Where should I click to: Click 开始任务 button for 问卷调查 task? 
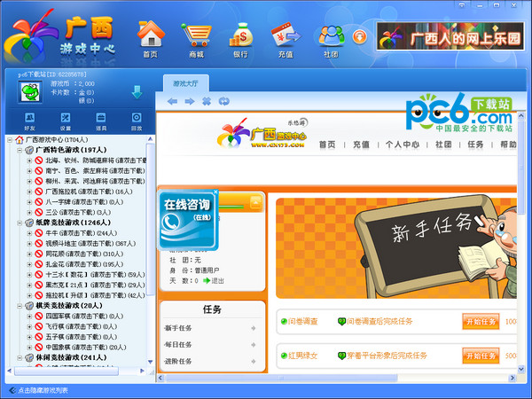click(x=481, y=321)
